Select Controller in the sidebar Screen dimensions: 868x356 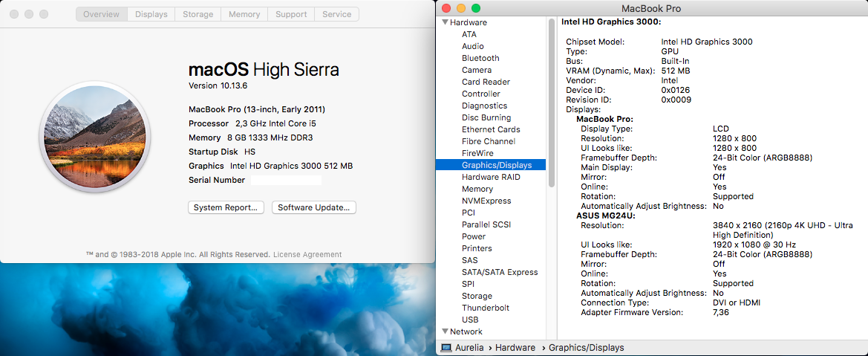pyautogui.click(x=481, y=94)
